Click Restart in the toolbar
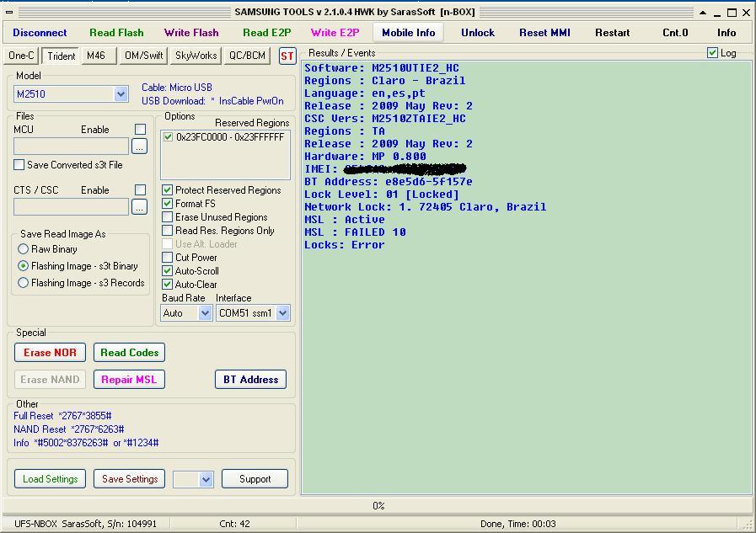The image size is (756, 533). [x=613, y=33]
